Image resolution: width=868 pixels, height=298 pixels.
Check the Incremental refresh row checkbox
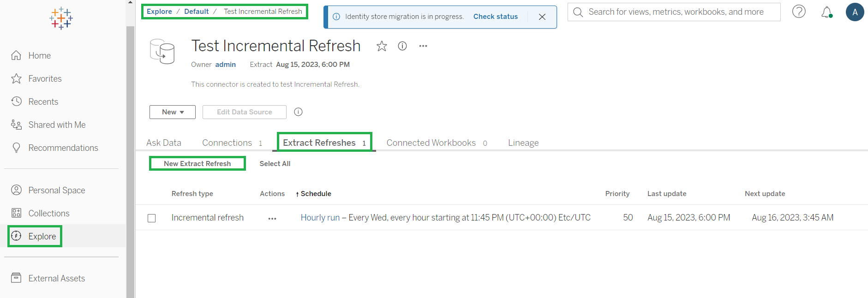point(151,218)
